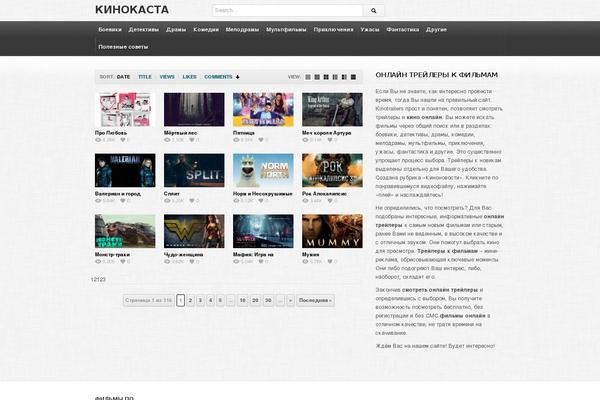
Task: Sort videos by DATE
Action: point(123,77)
